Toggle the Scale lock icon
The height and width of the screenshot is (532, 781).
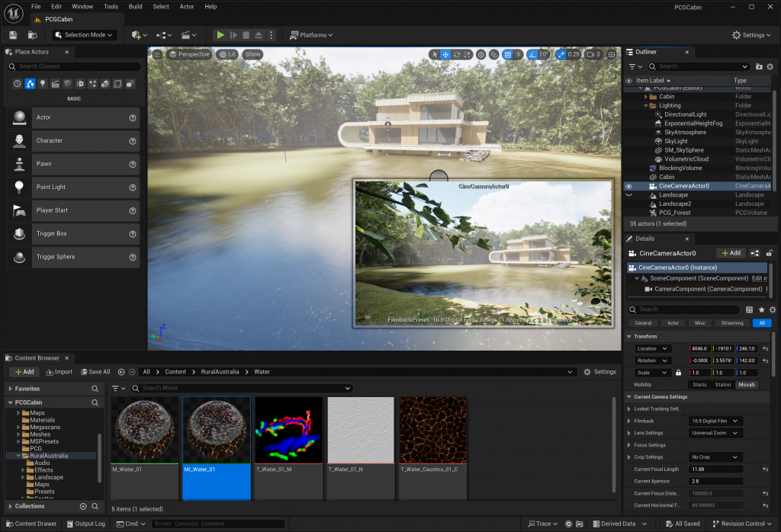coord(678,373)
